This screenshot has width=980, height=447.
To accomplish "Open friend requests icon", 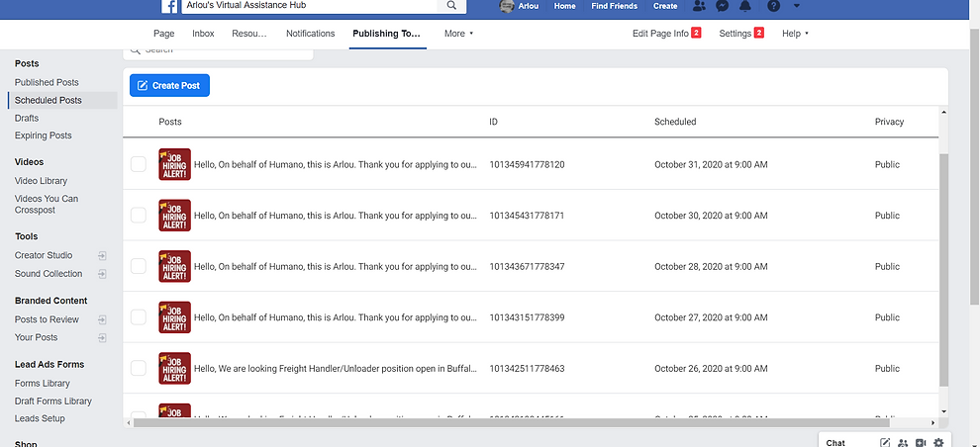I will point(700,6).
